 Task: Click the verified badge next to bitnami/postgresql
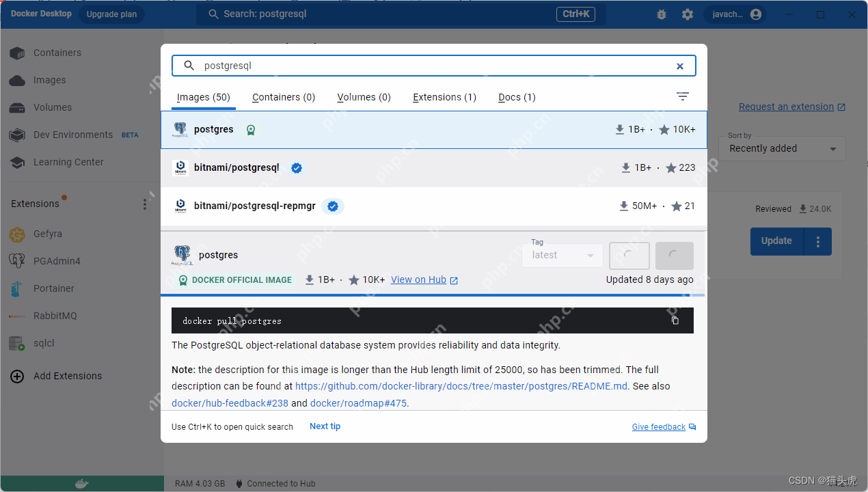(297, 167)
